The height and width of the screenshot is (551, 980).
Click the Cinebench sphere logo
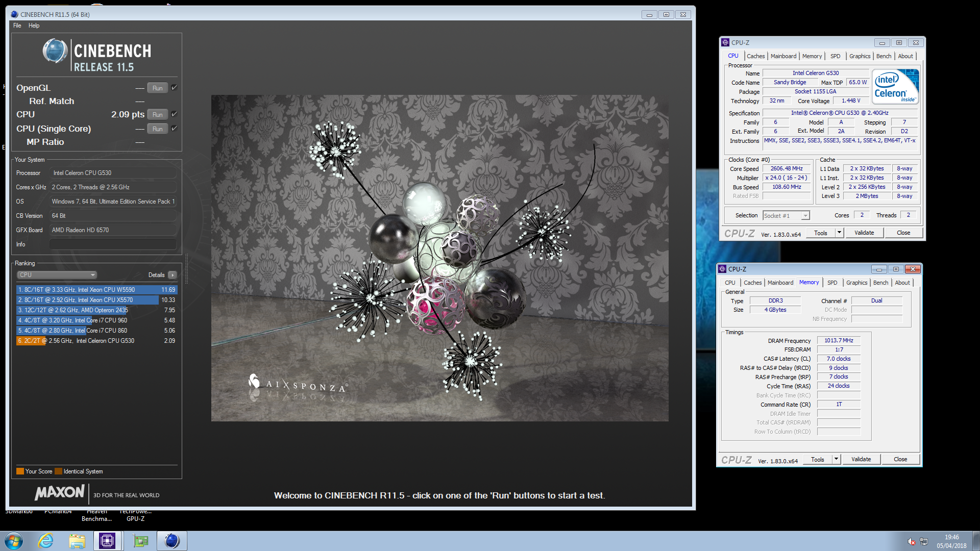click(x=55, y=51)
